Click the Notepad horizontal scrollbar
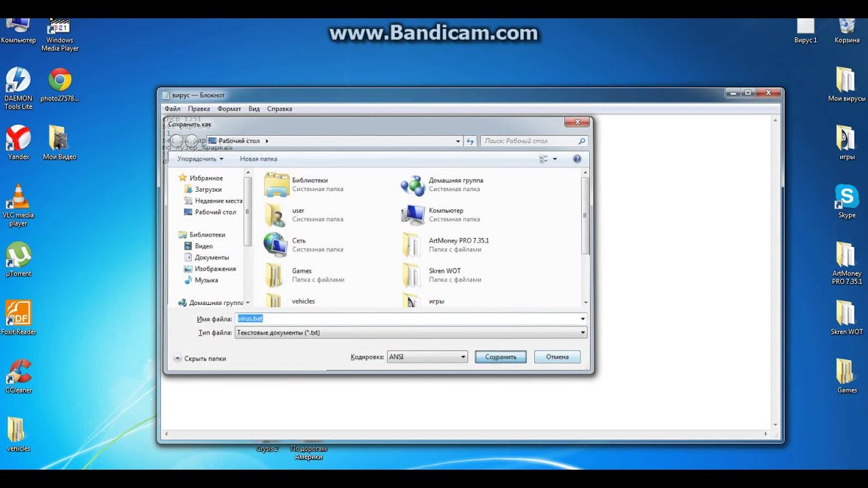 (467, 434)
